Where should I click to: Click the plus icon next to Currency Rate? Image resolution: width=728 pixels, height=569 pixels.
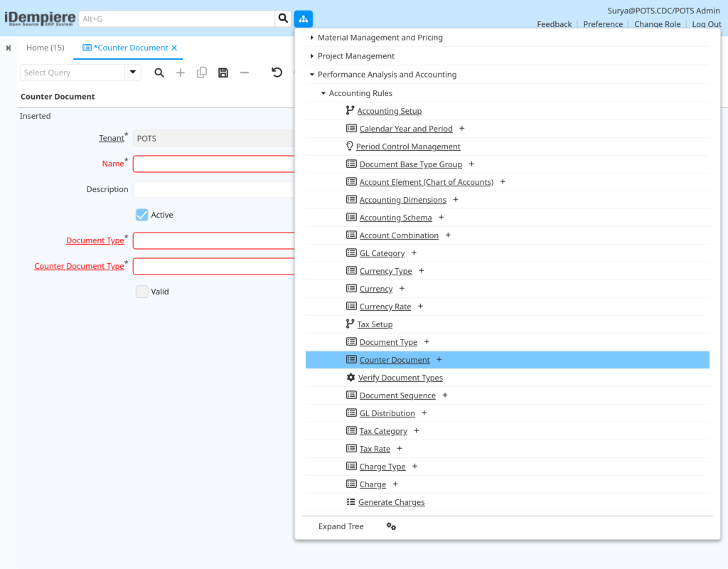point(420,307)
